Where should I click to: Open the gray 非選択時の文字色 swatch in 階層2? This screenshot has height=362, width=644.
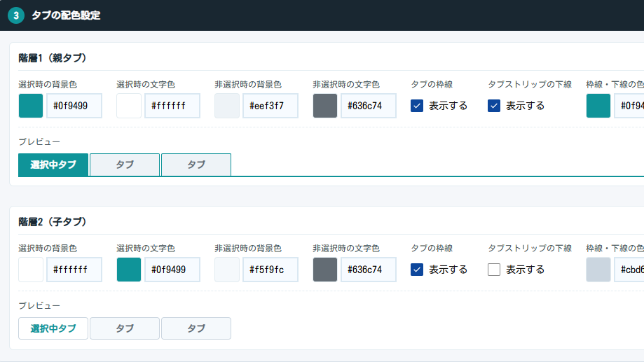tap(325, 270)
